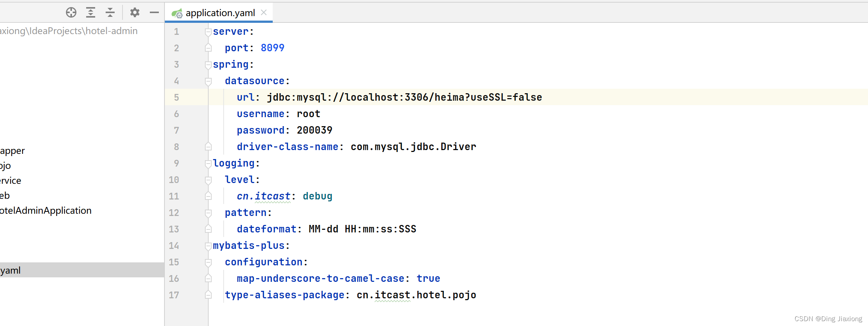The image size is (868, 326).
Task: Hide the project panel with minus icon
Action: (154, 13)
